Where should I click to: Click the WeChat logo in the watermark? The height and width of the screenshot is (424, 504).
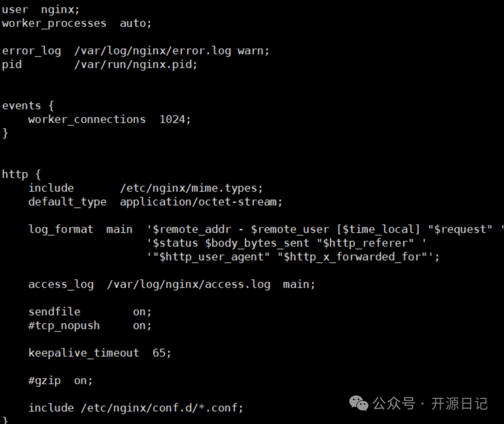coord(359,403)
